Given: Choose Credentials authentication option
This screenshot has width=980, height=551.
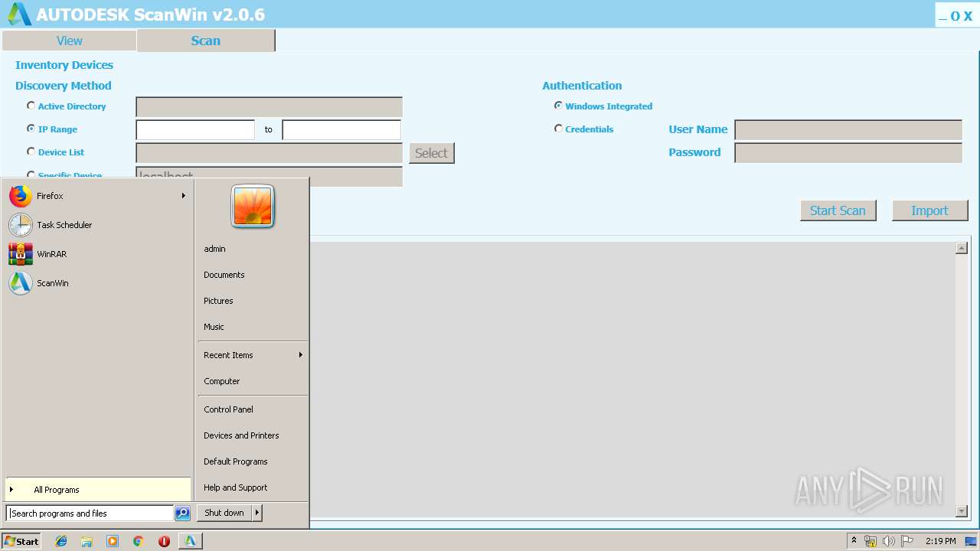Looking at the screenshot, I should pos(558,129).
